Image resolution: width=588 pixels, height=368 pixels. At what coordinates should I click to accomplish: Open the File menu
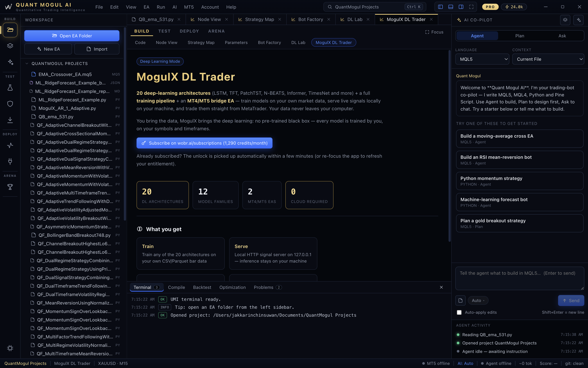click(x=99, y=7)
